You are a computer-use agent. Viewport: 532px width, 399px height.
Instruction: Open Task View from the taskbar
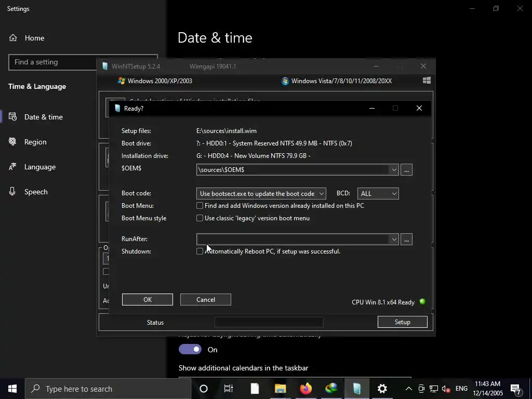click(x=229, y=389)
